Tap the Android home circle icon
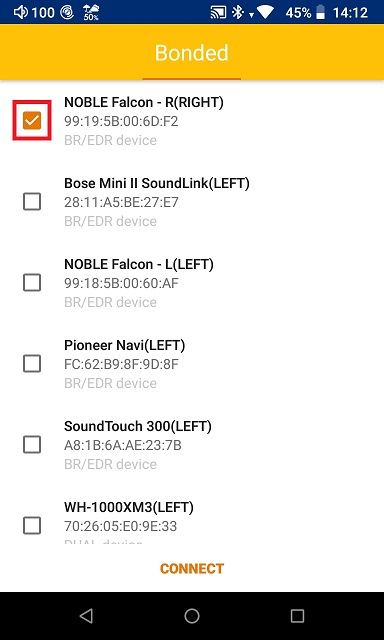Screen dimensions: 384x640 (x=192, y=616)
